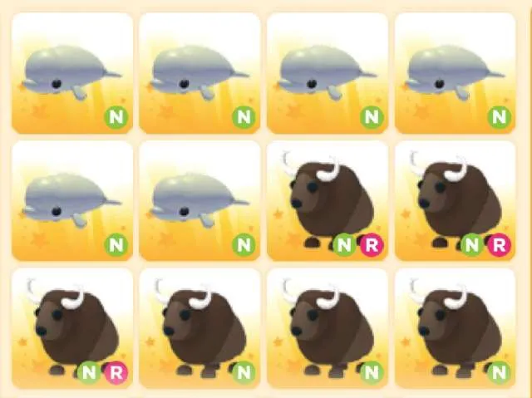Click the green N badge on the bottom-right bison

tap(499, 373)
